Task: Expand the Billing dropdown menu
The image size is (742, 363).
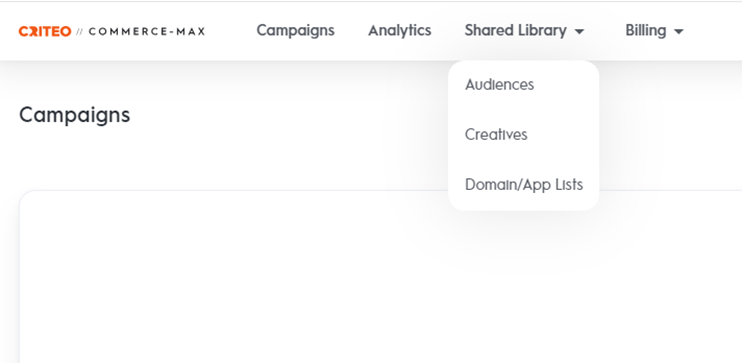Action: [x=654, y=31]
